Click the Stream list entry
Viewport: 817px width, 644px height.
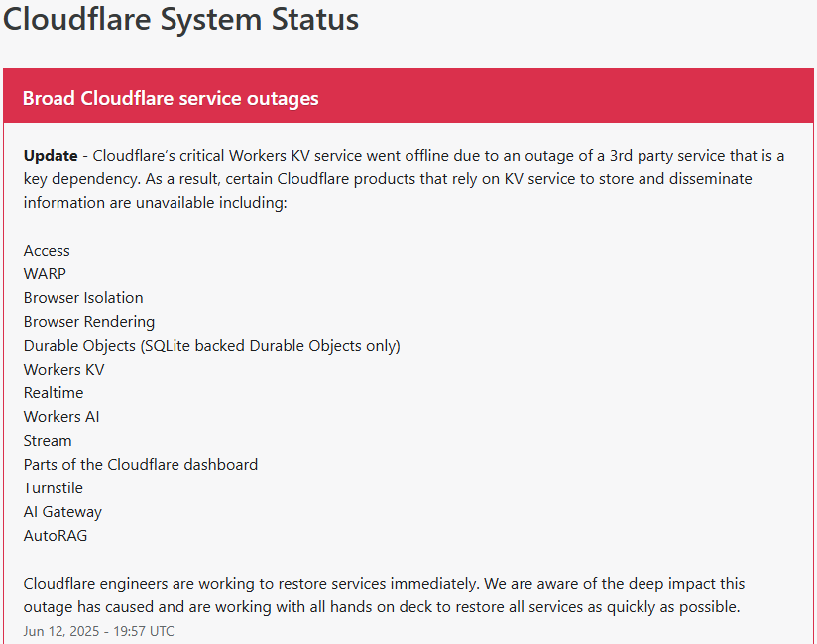pyautogui.click(x=48, y=441)
